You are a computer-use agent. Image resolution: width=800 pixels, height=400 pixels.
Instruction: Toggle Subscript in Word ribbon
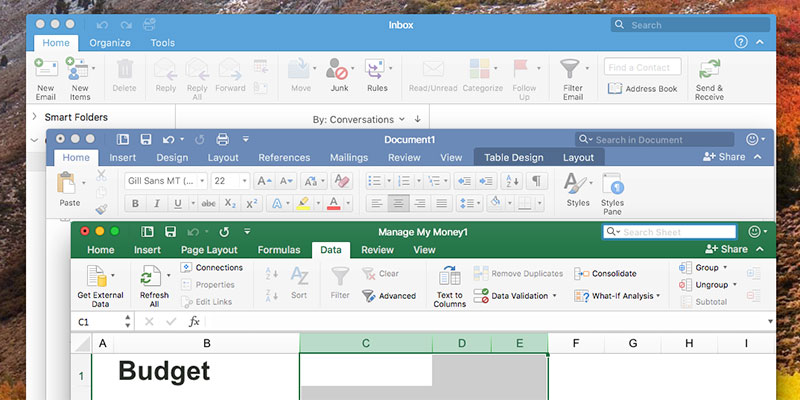tap(230, 204)
